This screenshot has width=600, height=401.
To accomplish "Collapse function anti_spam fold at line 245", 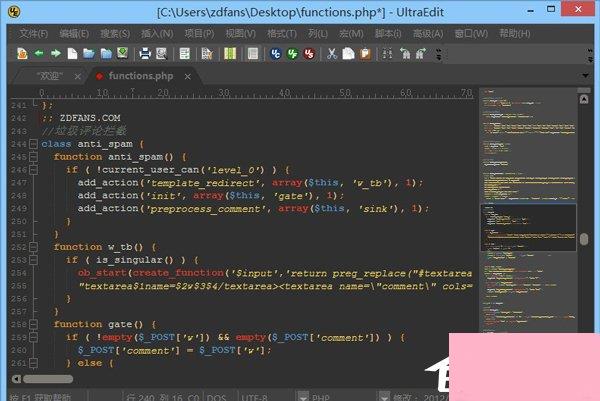I will click(x=34, y=157).
